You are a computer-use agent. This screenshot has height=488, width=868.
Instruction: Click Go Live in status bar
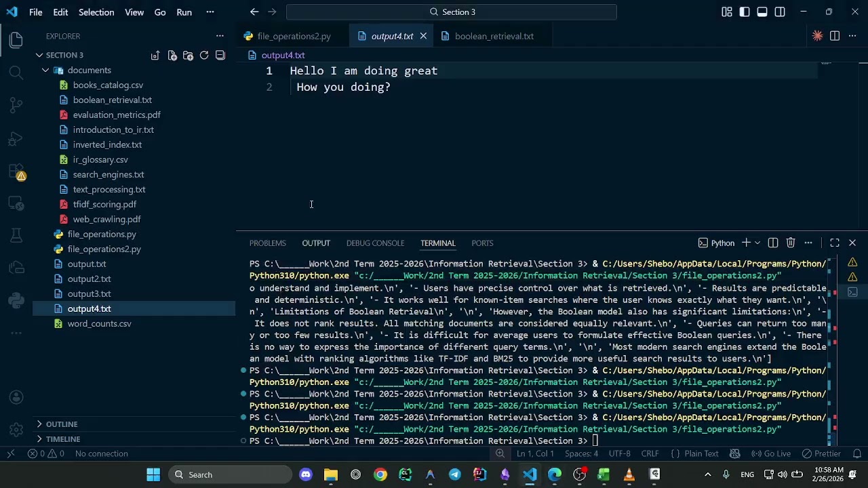[x=770, y=454]
